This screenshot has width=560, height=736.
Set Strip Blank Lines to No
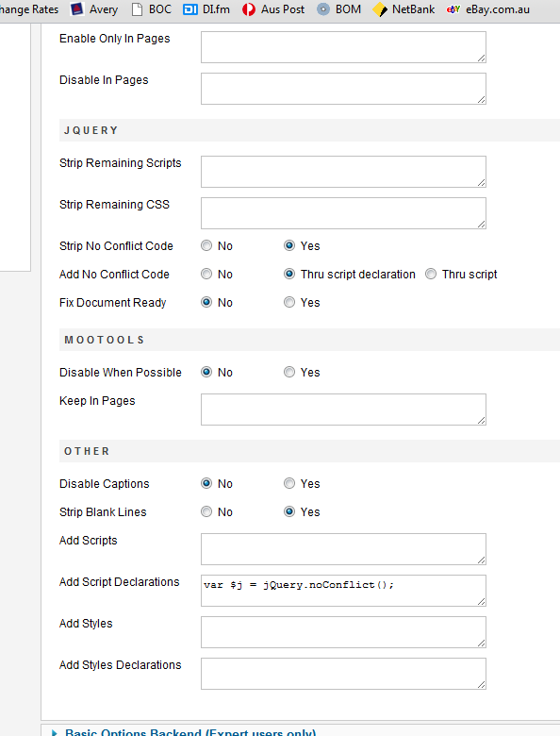pyautogui.click(x=206, y=511)
